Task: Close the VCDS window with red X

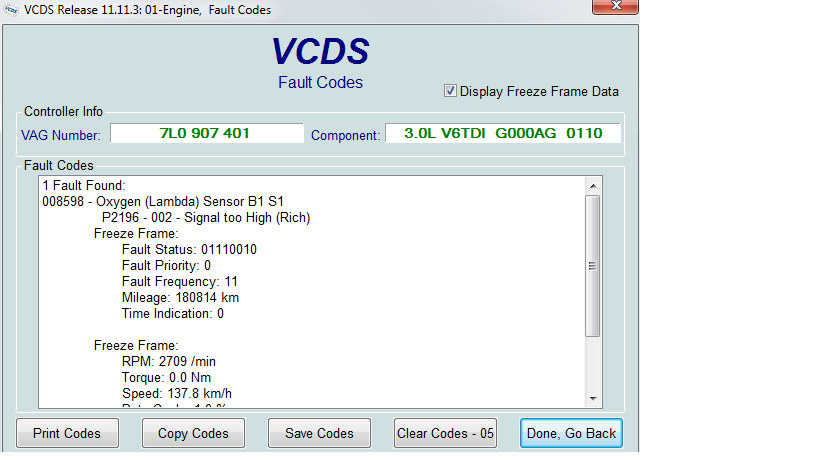Action: coord(608,8)
